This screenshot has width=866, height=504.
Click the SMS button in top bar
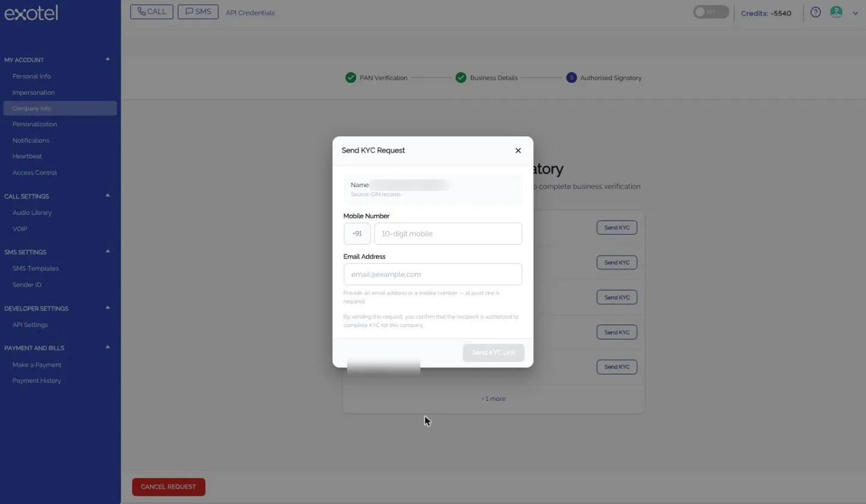198,11
